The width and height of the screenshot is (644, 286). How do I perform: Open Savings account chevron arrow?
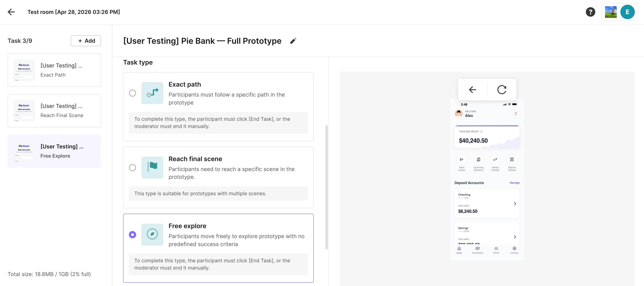[515, 237]
